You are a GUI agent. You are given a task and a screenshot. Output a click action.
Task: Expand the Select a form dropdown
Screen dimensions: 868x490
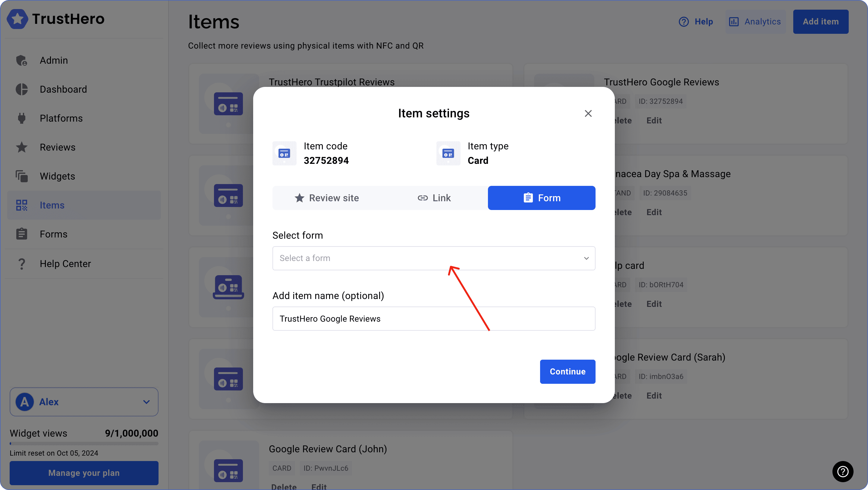tap(434, 258)
